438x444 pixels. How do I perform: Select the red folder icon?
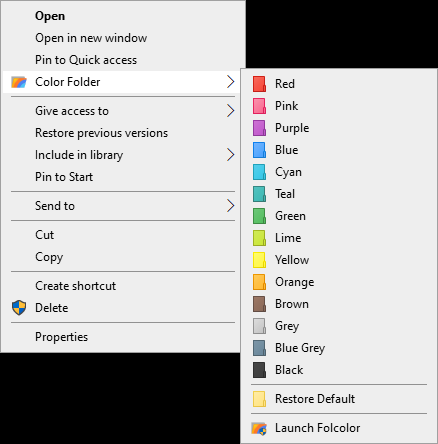(x=259, y=84)
